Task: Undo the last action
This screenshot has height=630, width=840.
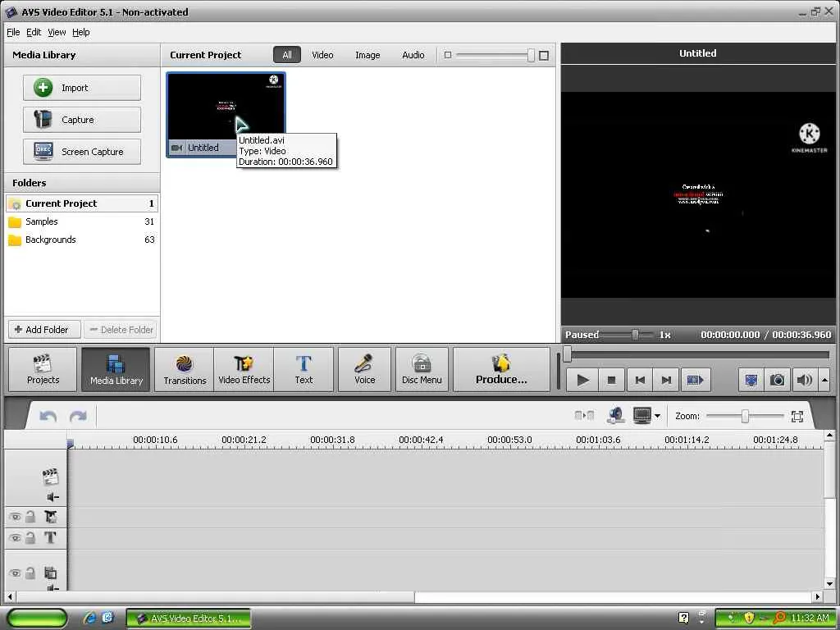Action: pyautogui.click(x=48, y=416)
